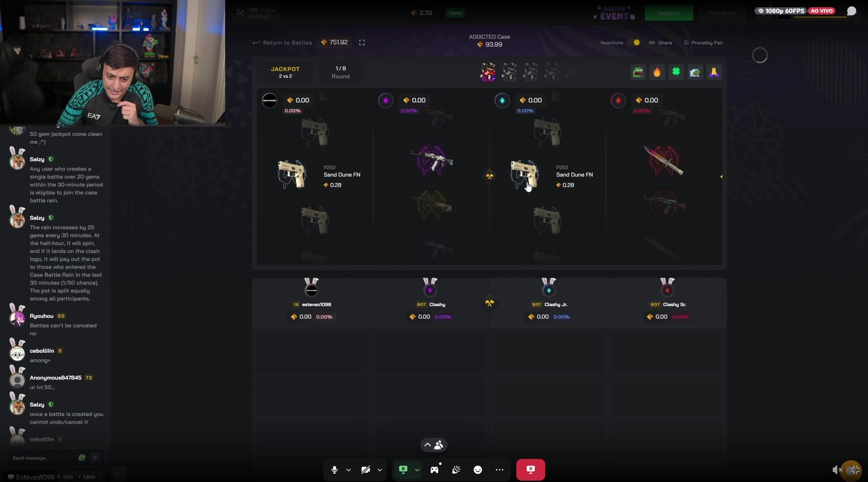Image resolution: width=868 pixels, height=482 pixels.
Task: Open green screen share options chevron
Action: 417,470
